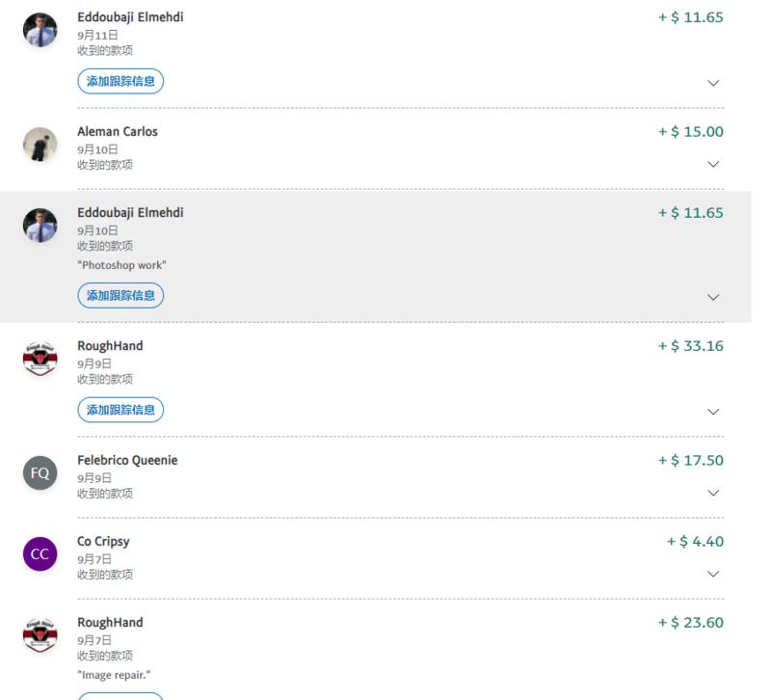The height and width of the screenshot is (700, 771).
Task: Click Aleman Carlos's profile picture
Action: 40,145
